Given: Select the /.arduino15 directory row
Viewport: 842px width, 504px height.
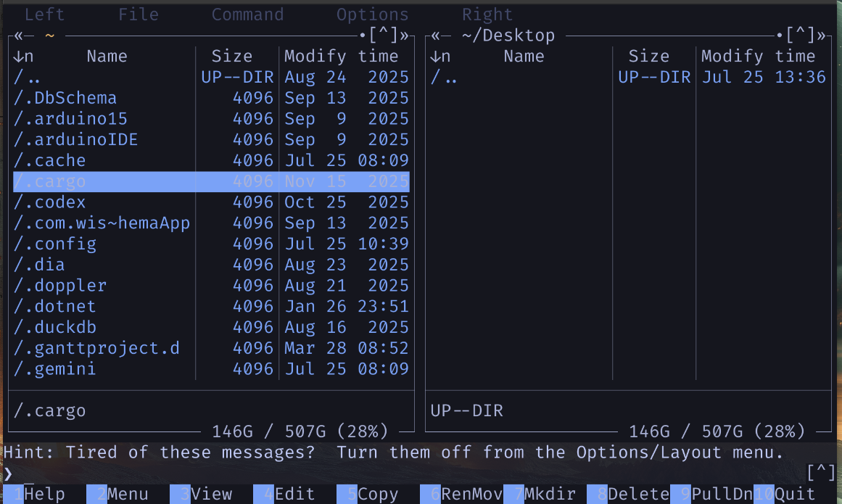Looking at the screenshot, I should click(211, 119).
